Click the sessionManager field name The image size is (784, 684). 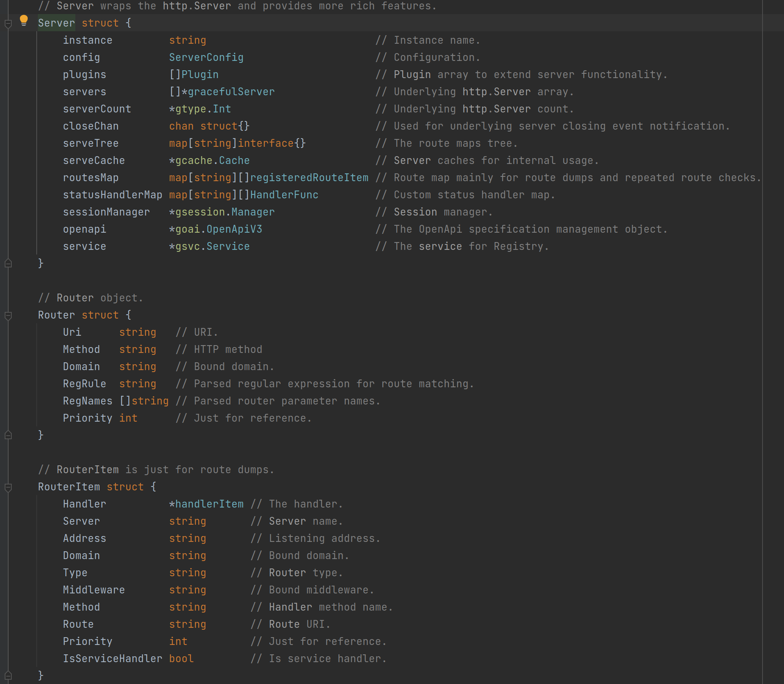tap(106, 212)
